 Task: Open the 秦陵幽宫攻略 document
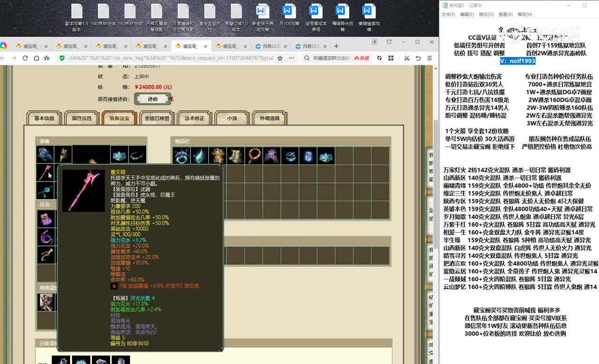[369, 18]
